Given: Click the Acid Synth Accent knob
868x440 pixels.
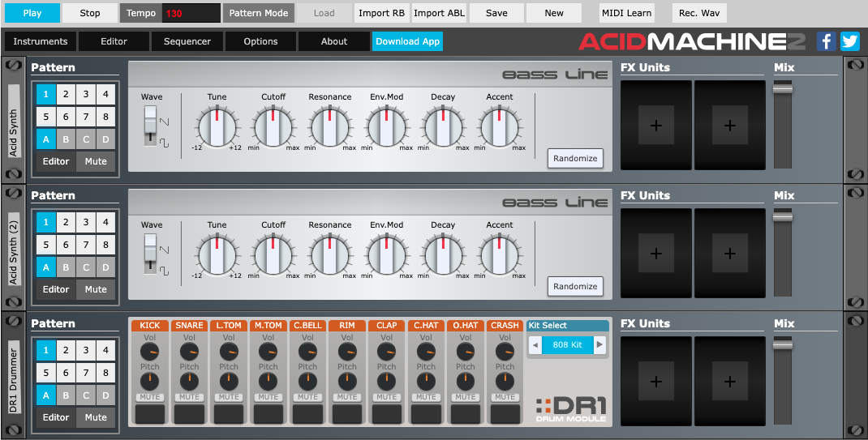Looking at the screenshot, I should (x=500, y=127).
